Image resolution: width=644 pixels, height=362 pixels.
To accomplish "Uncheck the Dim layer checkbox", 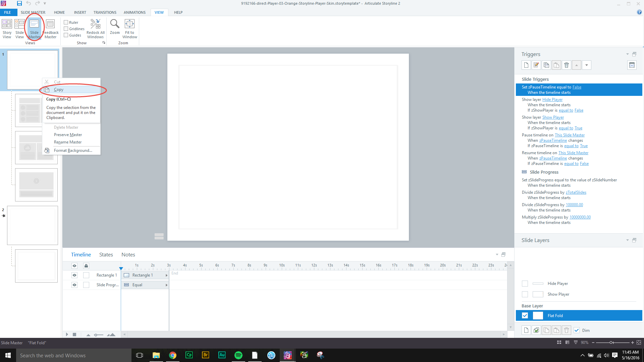I will coord(577,330).
